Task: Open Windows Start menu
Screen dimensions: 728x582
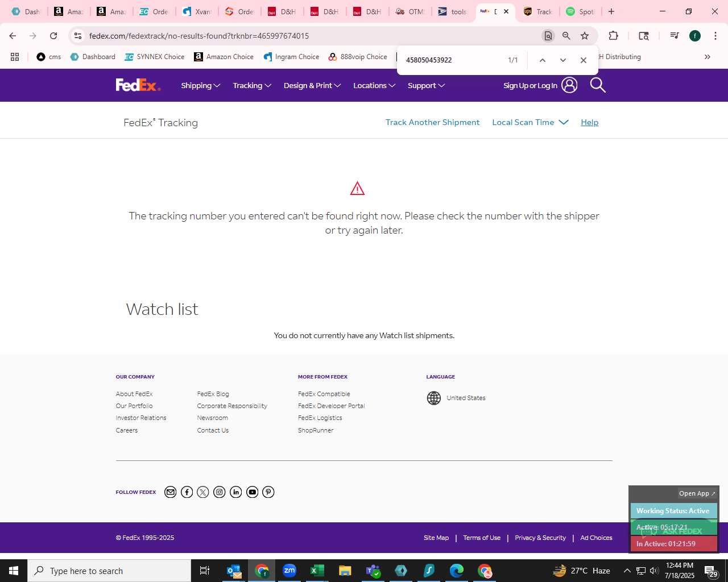Action: 14,571
